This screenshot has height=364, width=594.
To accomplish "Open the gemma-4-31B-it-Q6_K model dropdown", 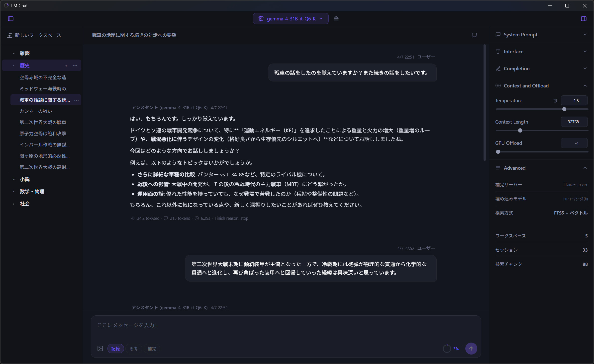I will point(291,19).
